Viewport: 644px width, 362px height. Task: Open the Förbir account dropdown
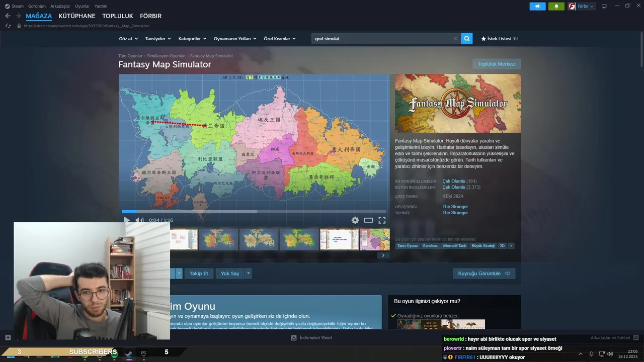click(x=586, y=7)
